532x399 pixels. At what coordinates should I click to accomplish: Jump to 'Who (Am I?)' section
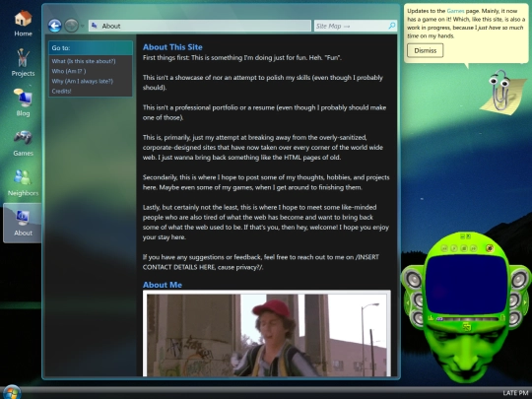tap(69, 71)
